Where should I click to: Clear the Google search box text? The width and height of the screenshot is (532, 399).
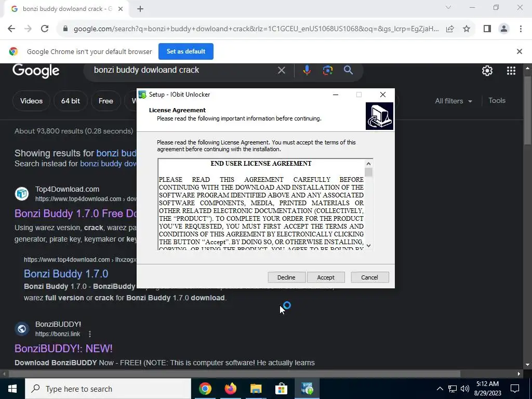tap(281, 70)
